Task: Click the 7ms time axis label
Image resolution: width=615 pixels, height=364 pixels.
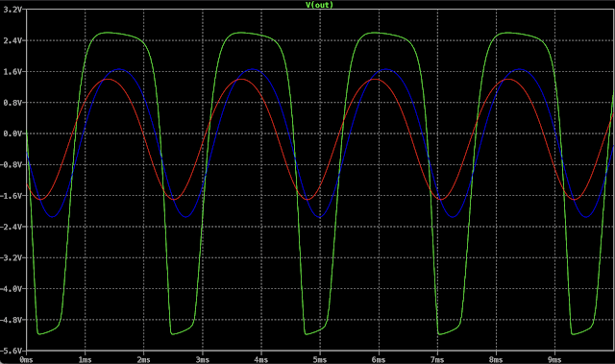Action: 437,360
